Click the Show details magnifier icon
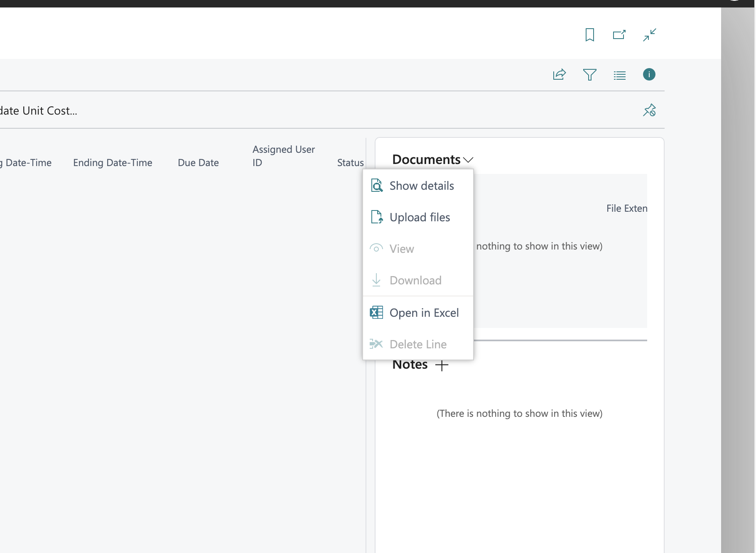Screen dimensions: 756x553 [376, 186]
